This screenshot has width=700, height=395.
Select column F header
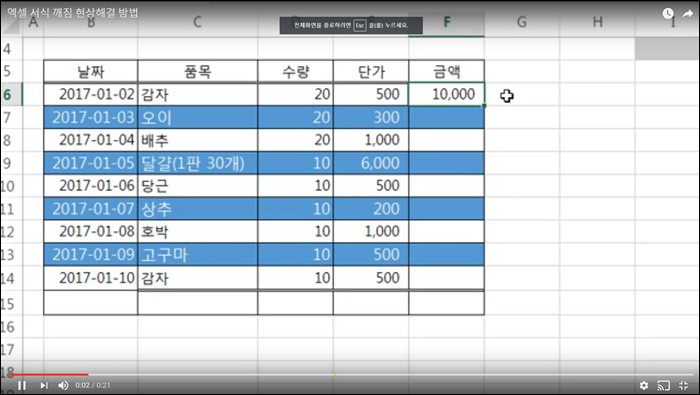[x=446, y=22]
